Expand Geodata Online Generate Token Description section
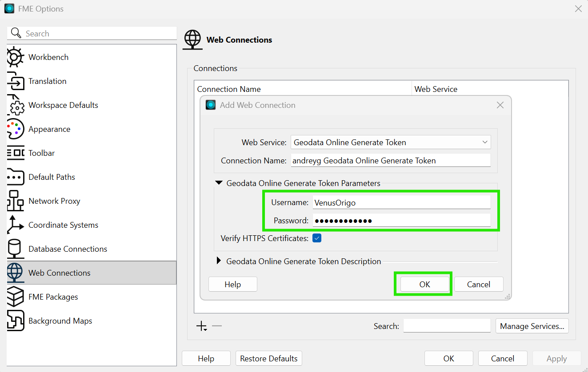 219,261
